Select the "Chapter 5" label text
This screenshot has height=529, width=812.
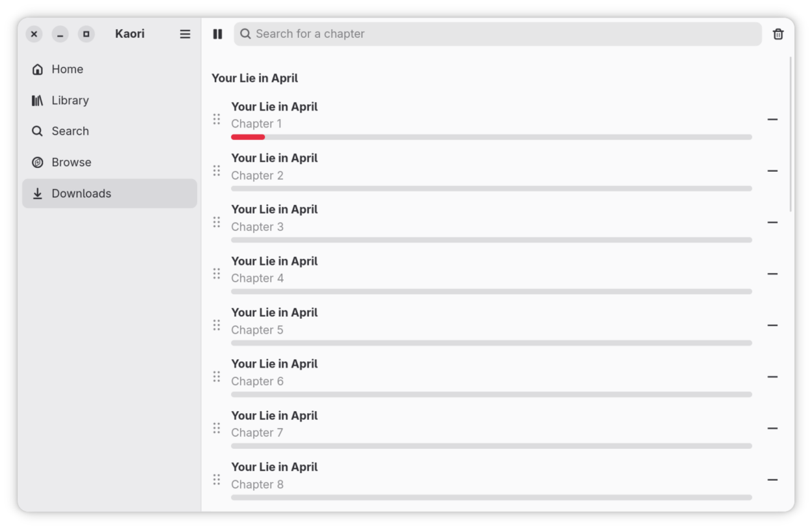257,330
